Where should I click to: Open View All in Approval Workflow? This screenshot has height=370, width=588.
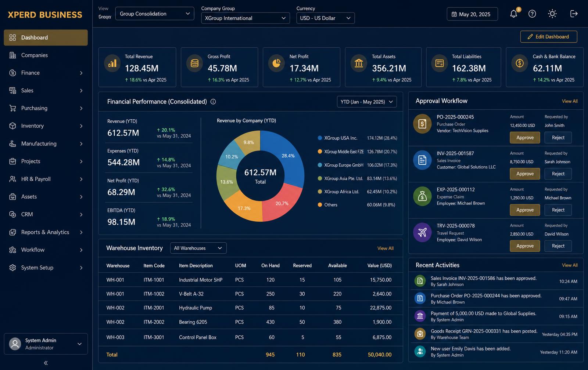click(570, 101)
